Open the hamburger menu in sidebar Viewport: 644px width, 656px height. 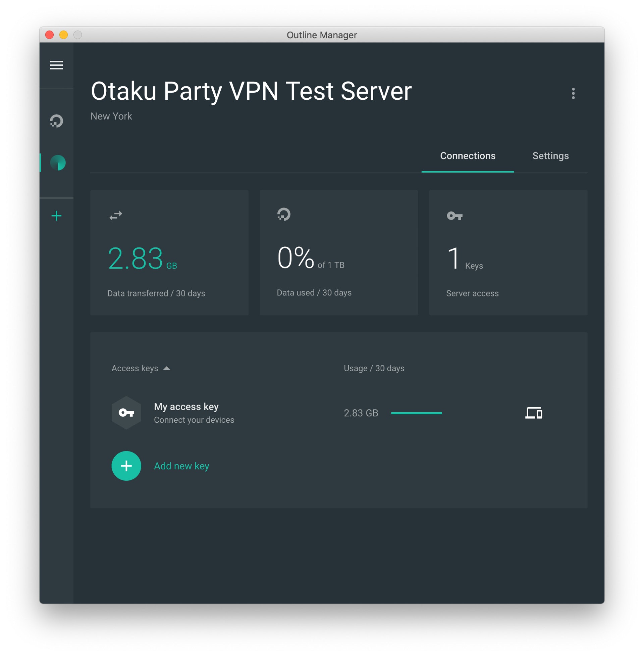[56, 65]
